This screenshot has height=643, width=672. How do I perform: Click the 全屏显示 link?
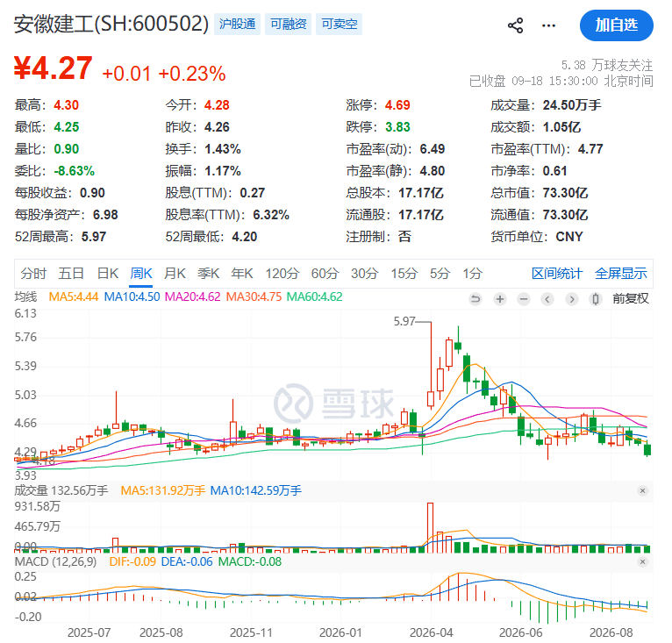tap(620, 274)
